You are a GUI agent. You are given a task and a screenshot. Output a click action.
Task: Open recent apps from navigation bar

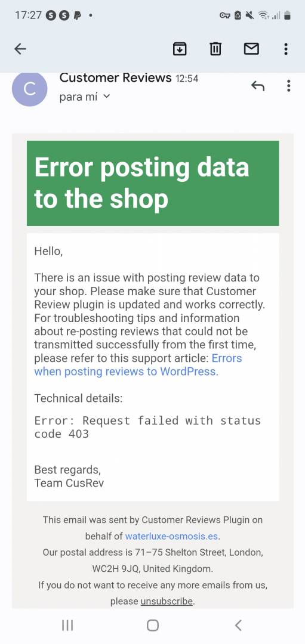click(x=67, y=626)
